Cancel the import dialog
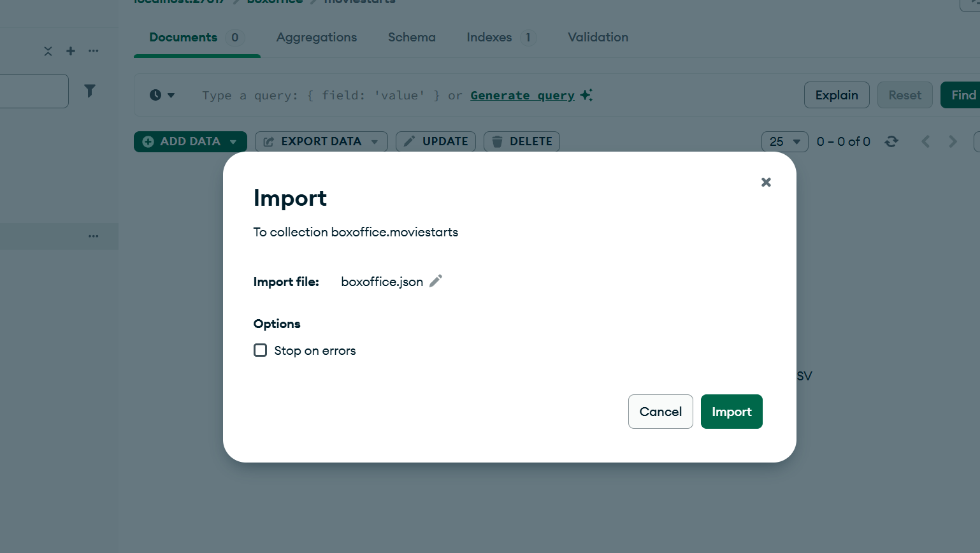The height and width of the screenshot is (553, 980). click(660, 412)
